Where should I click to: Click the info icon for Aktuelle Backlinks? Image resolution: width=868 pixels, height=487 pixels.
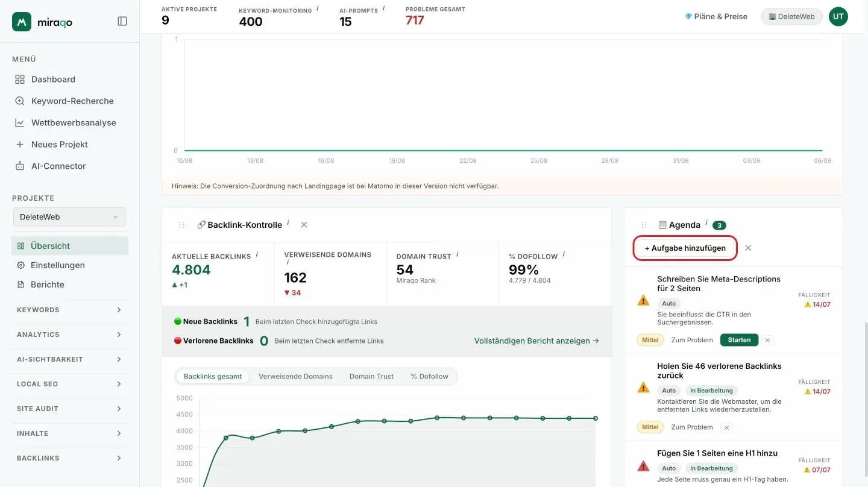click(257, 254)
